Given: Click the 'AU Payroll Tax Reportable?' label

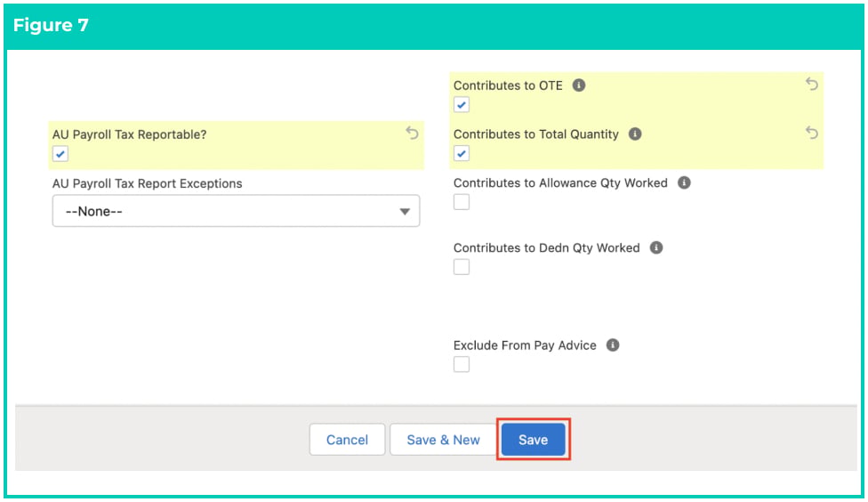Looking at the screenshot, I should (x=130, y=134).
